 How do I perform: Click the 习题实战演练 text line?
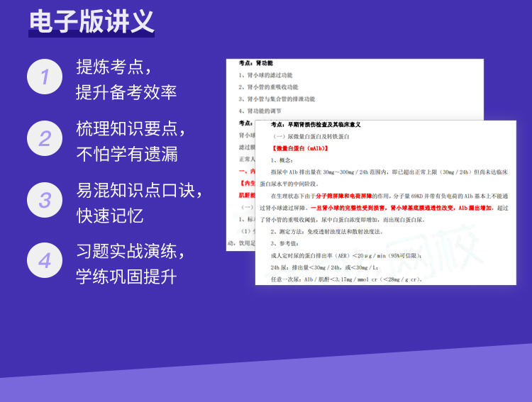click(x=131, y=251)
